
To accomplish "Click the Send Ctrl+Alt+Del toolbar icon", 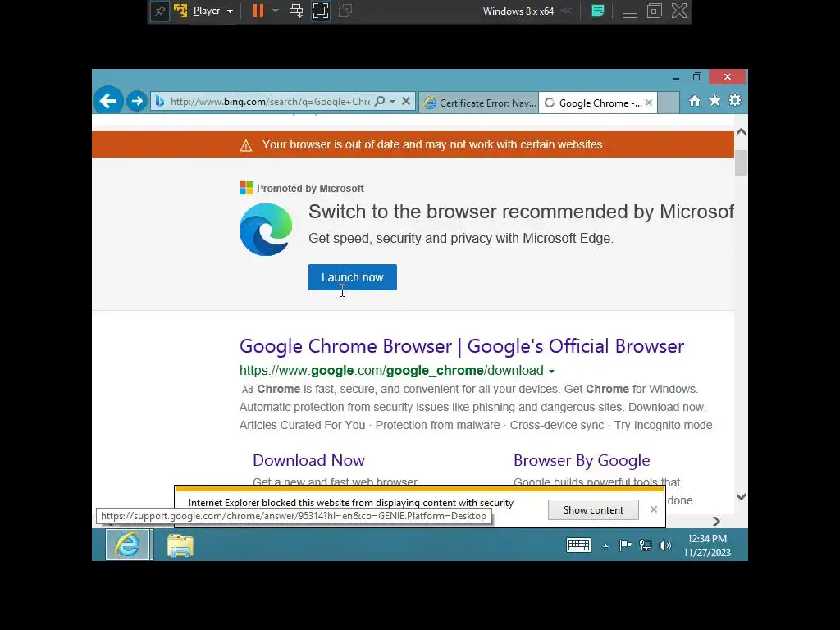I will tap(295, 11).
